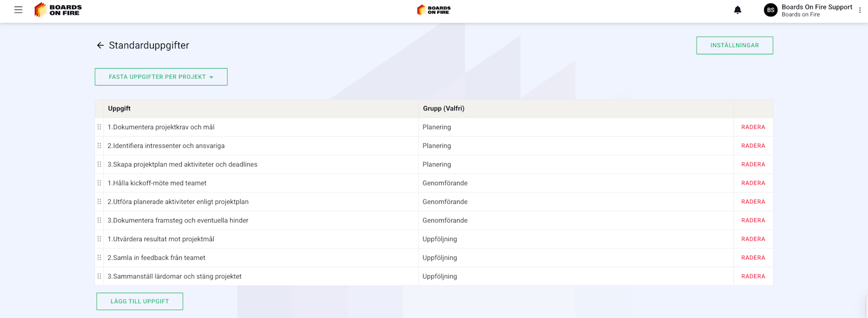Click drag handle for Dokumentera projektkrav och mål
Image resolution: width=868 pixels, height=318 pixels.
pyautogui.click(x=99, y=127)
